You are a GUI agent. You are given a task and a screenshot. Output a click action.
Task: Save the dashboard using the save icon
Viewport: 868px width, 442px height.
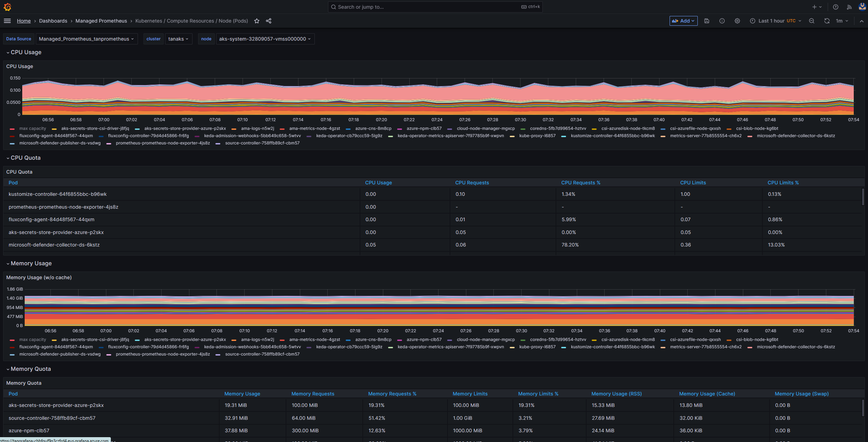[707, 21]
